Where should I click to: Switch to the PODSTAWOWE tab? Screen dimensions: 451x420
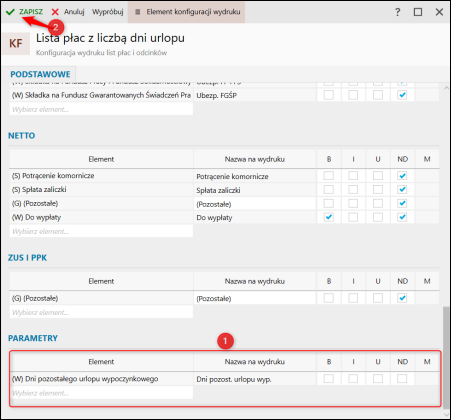40,74
